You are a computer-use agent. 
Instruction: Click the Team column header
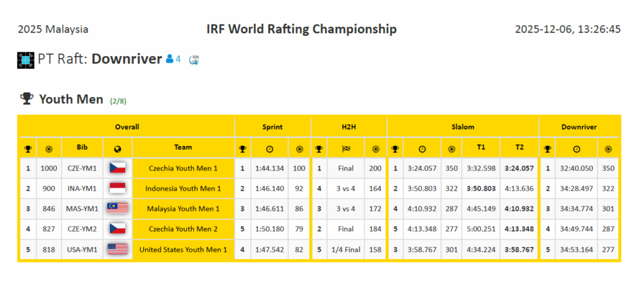(183, 147)
